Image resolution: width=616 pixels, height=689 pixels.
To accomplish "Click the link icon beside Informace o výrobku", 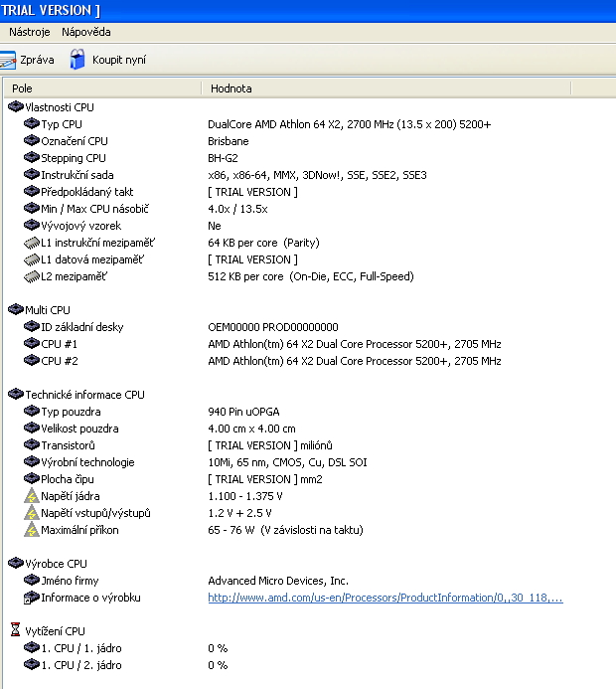I will pos(32,598).
